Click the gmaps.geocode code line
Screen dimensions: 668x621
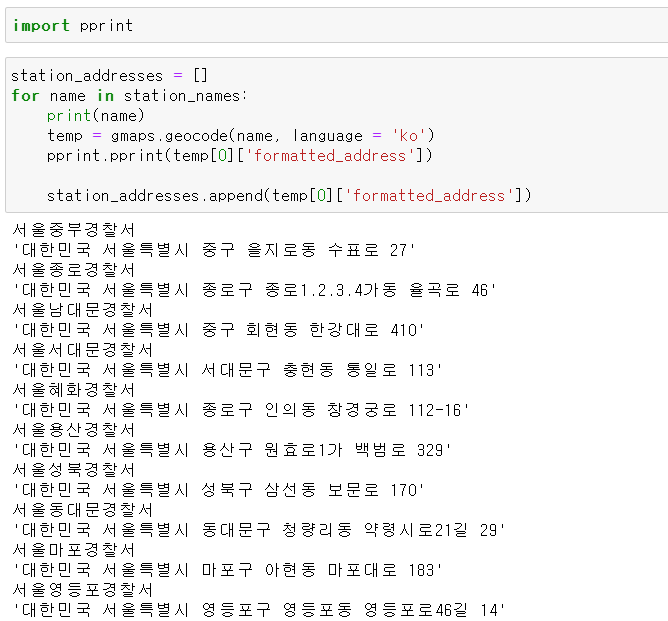[241, 135]
